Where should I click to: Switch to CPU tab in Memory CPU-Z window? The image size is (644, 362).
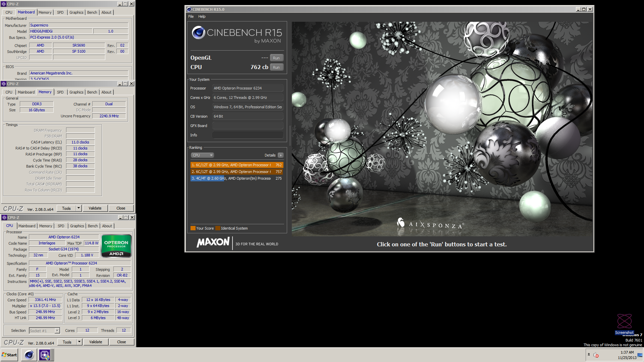(x=9, y=92)
